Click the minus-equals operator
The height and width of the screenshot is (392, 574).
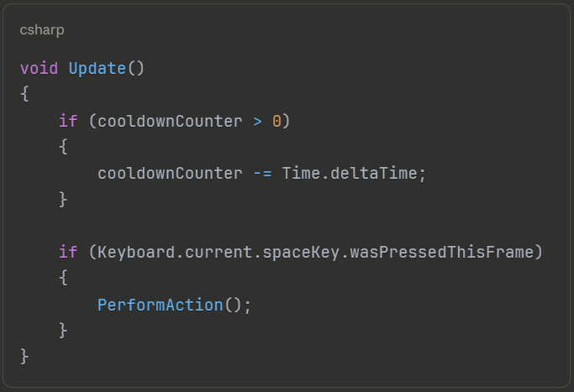[x=261, y=174]
